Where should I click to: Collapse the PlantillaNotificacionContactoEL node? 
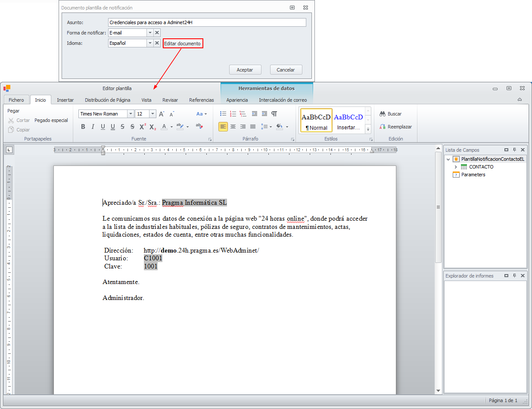click(x=448, y=159)
